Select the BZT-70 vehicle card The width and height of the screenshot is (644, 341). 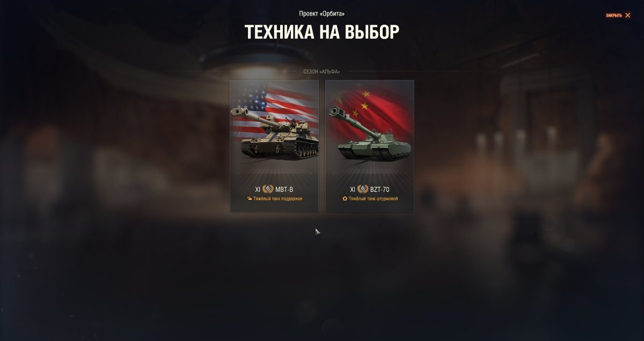(x=370, y=146)
